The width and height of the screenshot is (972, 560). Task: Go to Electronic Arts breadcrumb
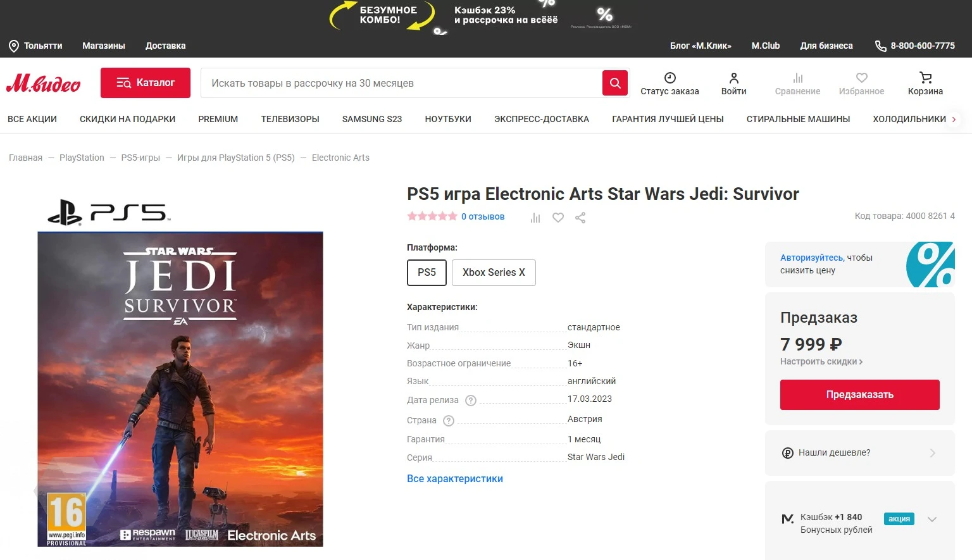[x=340, y=158]
